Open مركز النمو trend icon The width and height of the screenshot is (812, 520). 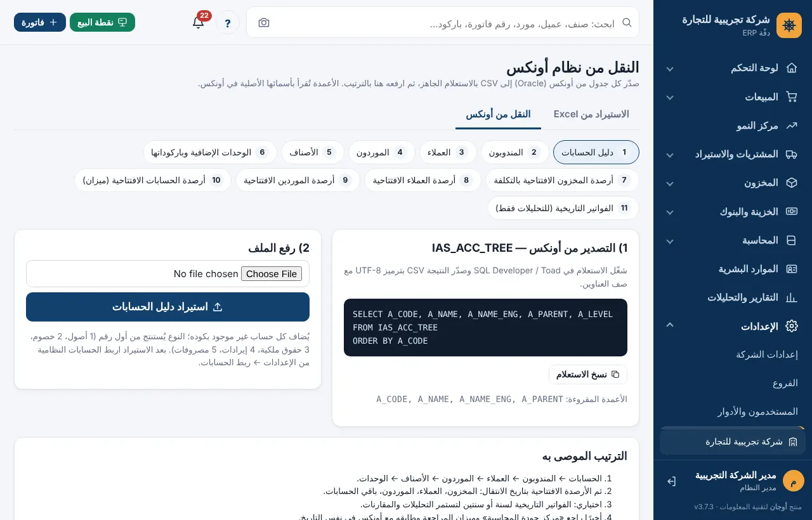click(x=791, y=126)
